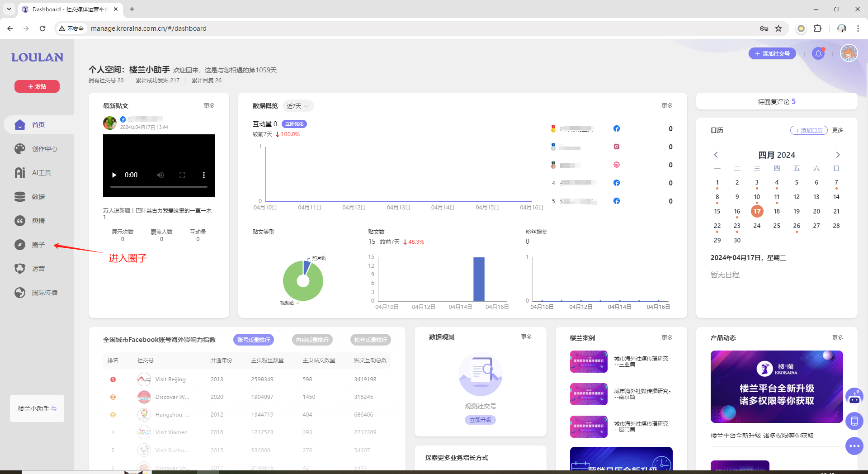Click 立即升级 under 观测社交号
This screenshot has width=868, height=474.
pyautogui.click(x=480, y=420)
